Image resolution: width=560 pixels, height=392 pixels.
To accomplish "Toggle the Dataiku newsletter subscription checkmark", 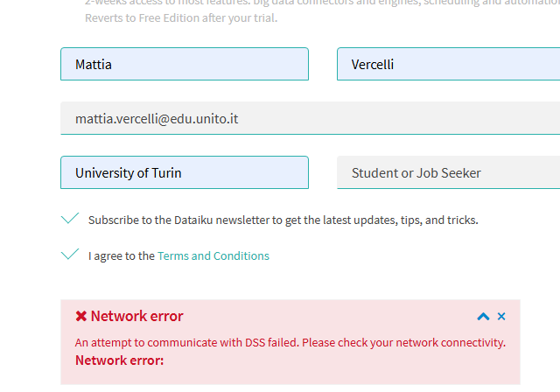I will pos(70,218).
